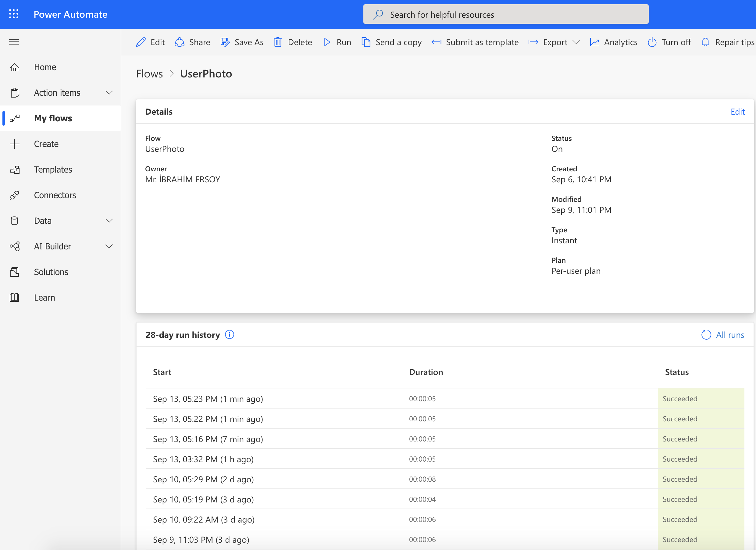Viewport: 756px width, 550px height.
Task: Click the run history info icon
Action: (x=230, y=334)
